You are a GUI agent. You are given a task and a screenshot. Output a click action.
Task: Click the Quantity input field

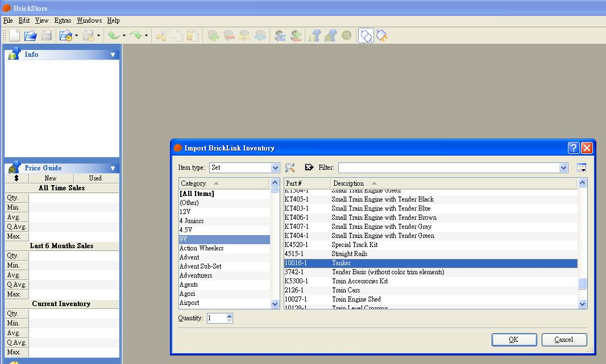coord(217,318)
